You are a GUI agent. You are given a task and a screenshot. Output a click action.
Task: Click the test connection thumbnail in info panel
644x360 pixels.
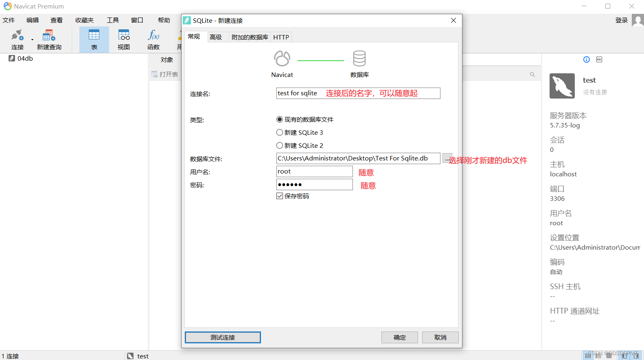pos(562,86)
